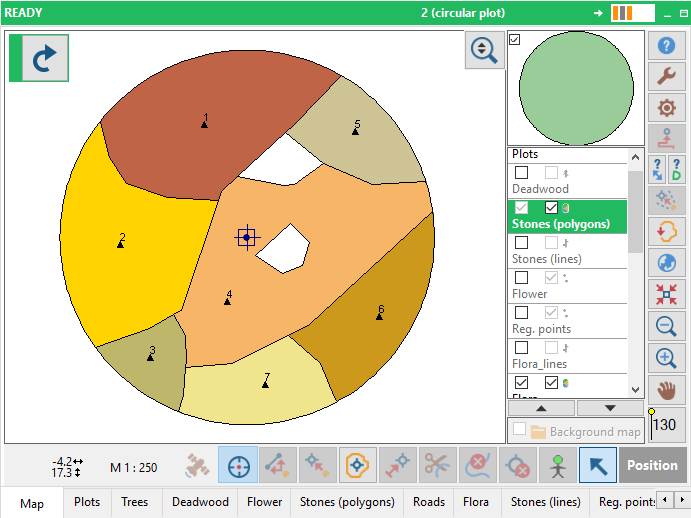
Task: Tick the first checkbox for Flower layer
Action: [x=521, y=278]
